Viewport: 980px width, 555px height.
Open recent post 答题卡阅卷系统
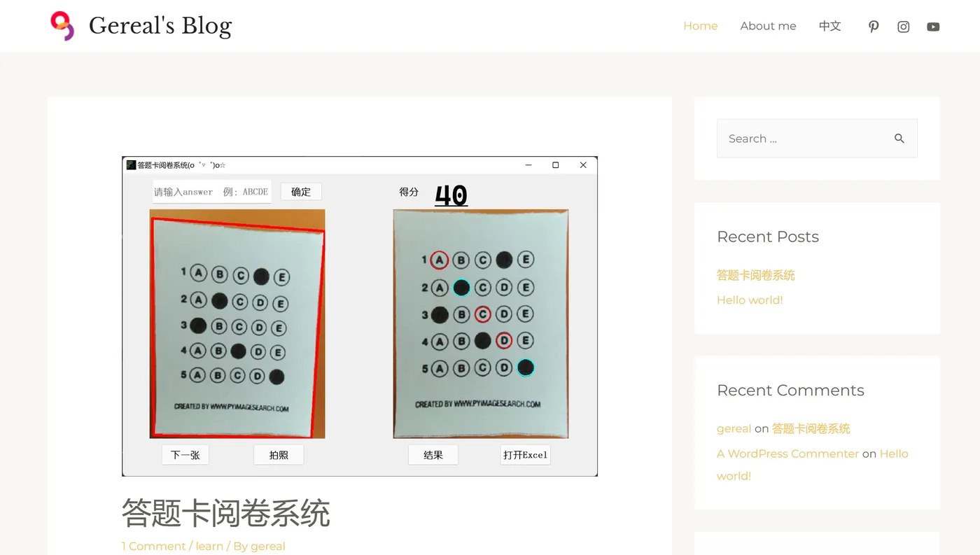[x=755, y=274]
